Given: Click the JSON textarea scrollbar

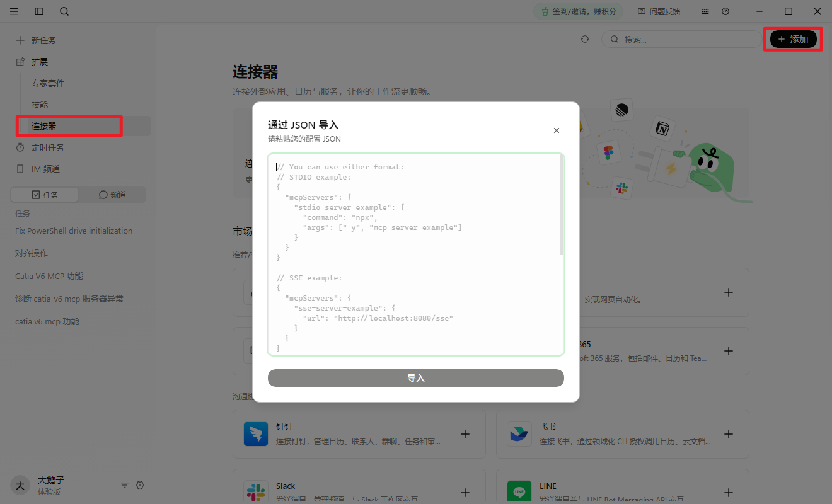Looking at the screenshot, I should pyautogui.click(x=561, y=205).
